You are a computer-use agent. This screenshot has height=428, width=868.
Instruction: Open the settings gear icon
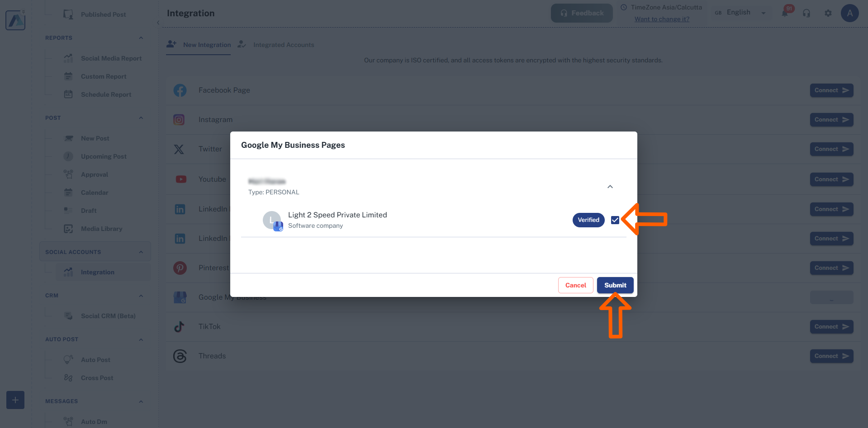(x=828, y=13)
